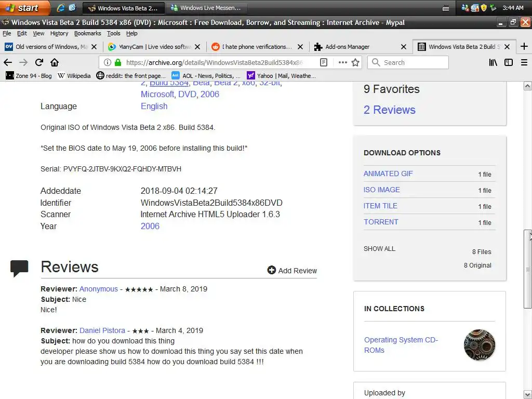Open Operating System CD-ROMs collection link
The width and height of the screenshot is (532, 399).
coord(401,345)
